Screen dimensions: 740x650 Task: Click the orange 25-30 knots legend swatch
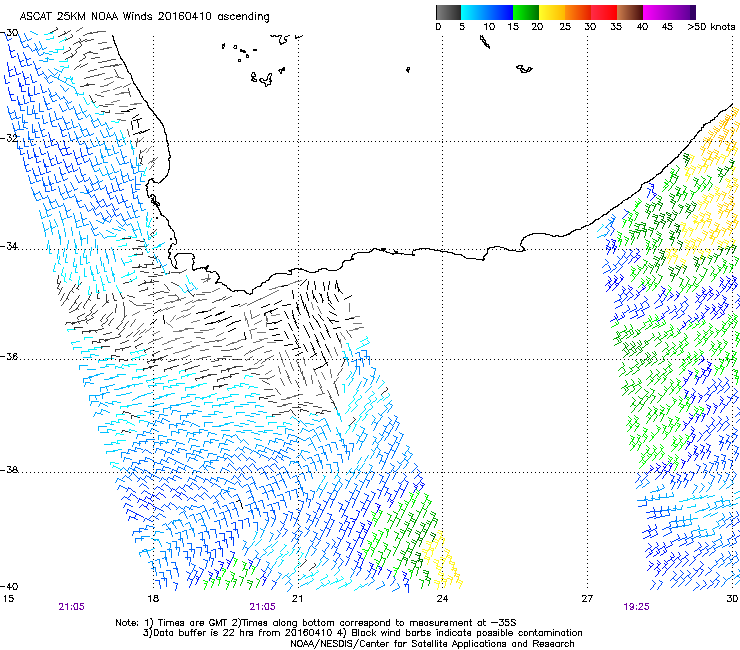coord(578,12)
